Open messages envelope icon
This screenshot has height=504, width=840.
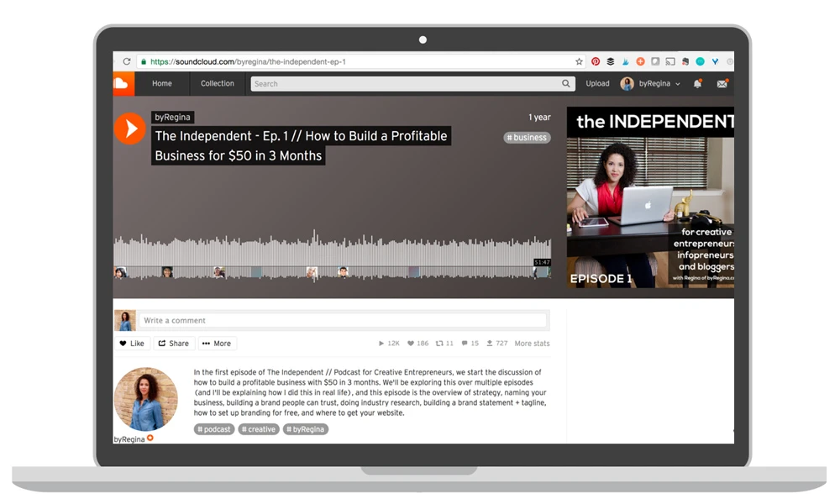click(722, 83)
